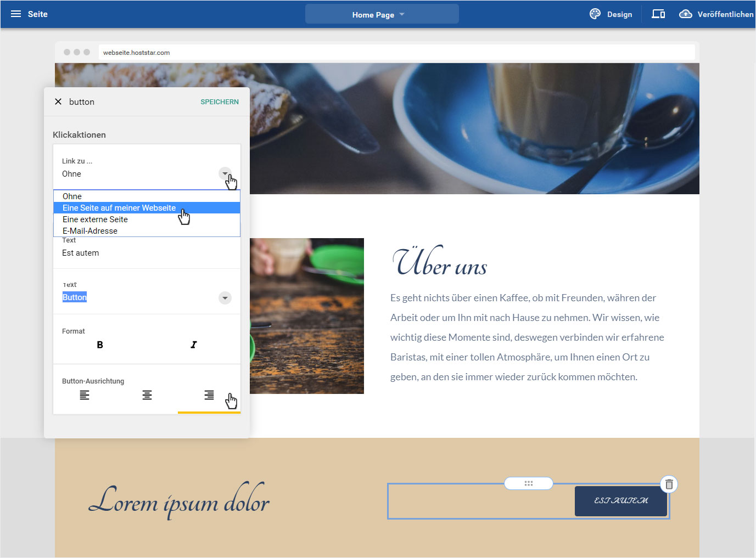Click the Über uns heading

coord(440,262)
